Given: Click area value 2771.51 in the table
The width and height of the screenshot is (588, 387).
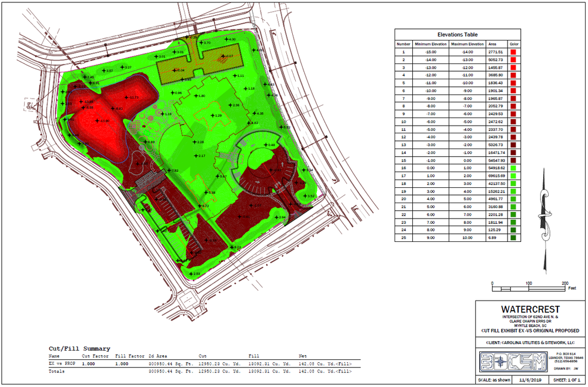Looking at the screenshot, I should click(495, 52).
